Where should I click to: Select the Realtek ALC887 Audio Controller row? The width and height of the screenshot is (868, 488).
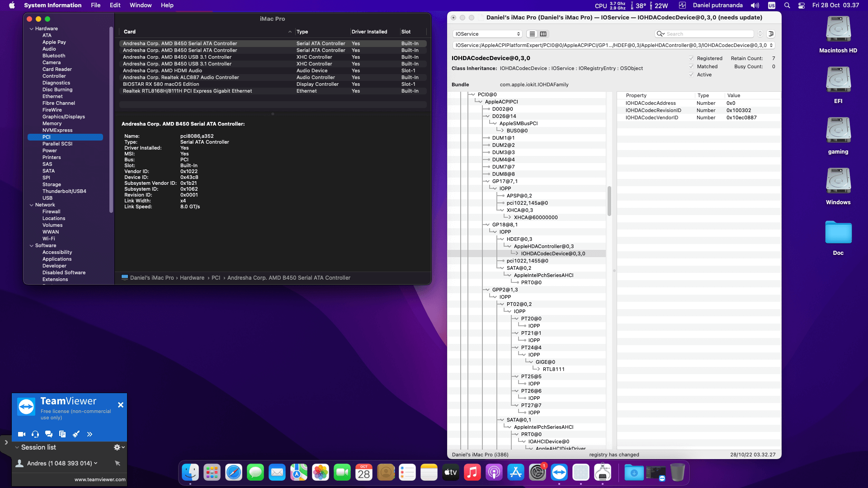pyautogui.click(x=273, y=77)
